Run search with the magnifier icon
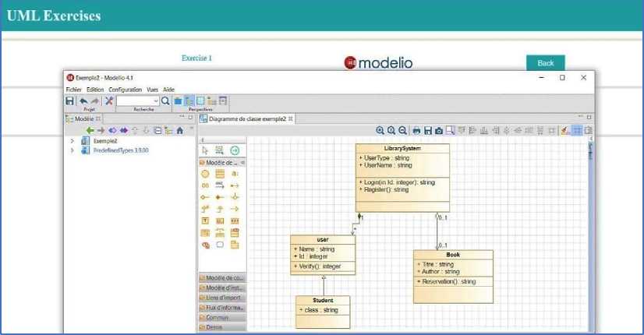 [x=165, y=100]
